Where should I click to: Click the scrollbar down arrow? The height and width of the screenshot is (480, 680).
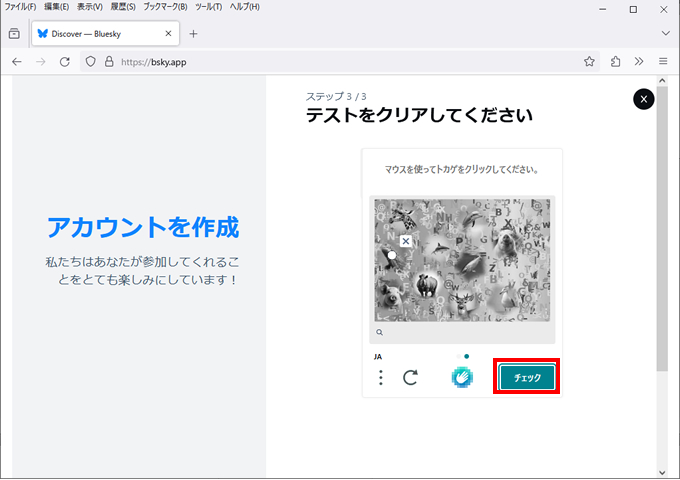662,472
